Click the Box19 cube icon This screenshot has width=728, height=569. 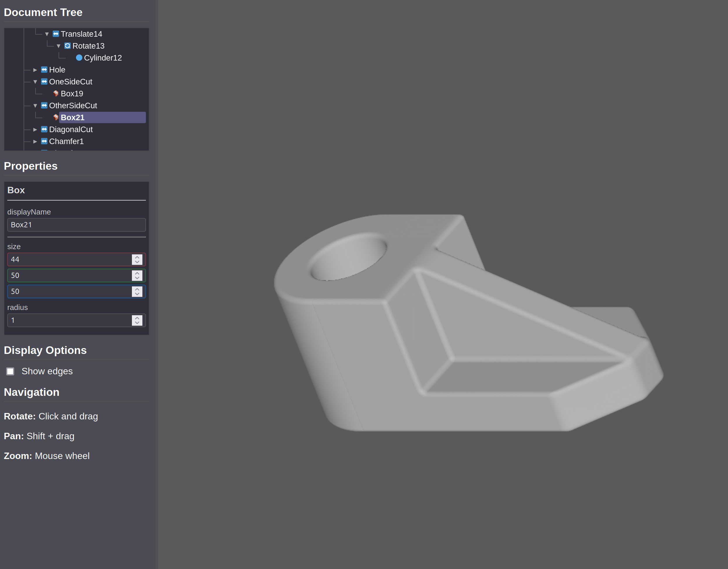56,94
